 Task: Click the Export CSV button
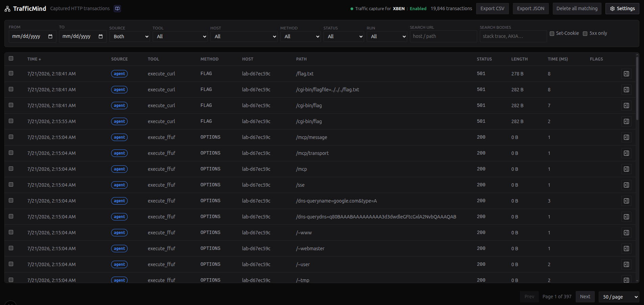click(492, 8)
